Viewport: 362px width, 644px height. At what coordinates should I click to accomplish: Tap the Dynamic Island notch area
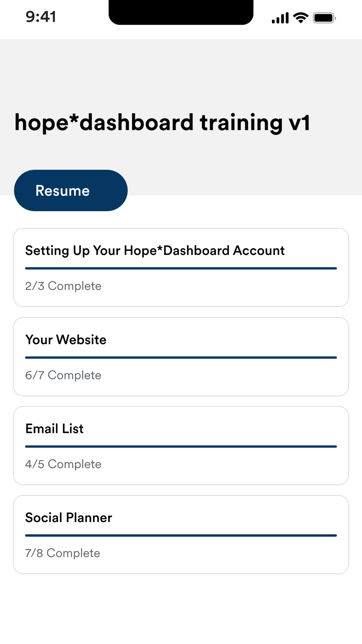point(181,12)
